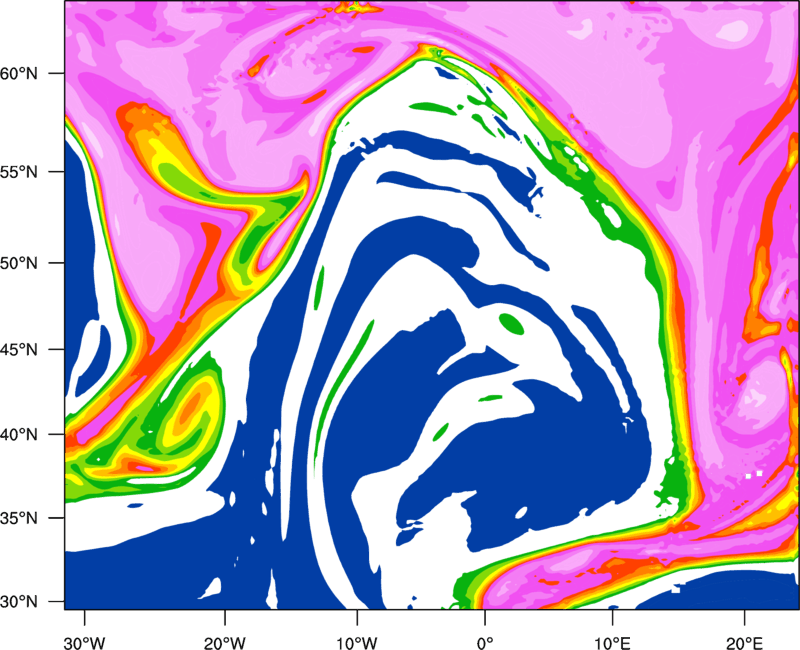Click the 35°N latitude label

pos(19,518)
